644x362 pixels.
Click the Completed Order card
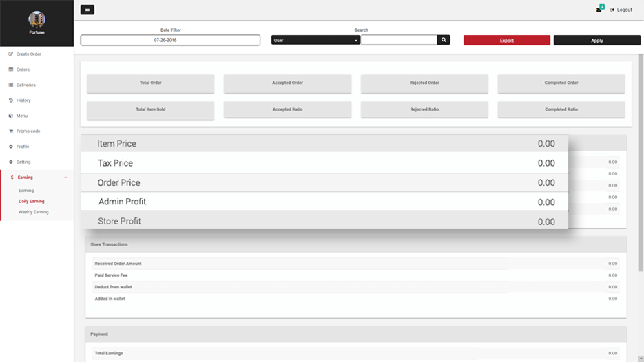click(x=561, y=83)
